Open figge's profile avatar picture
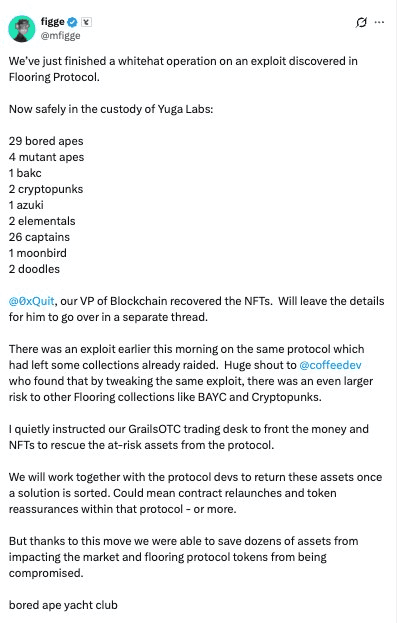The width and height of the screenshot is (401, 623). point(22,29)
